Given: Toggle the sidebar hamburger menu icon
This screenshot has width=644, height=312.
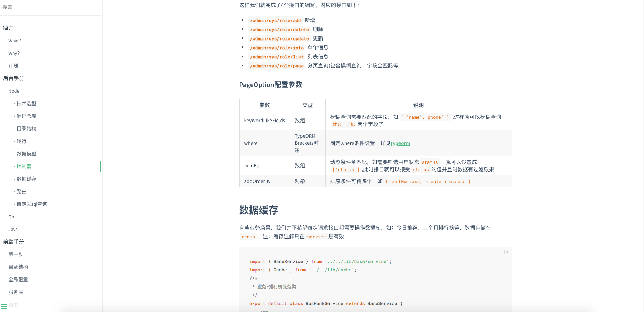Looking at the screenshot, I should (x=4, y=306).
